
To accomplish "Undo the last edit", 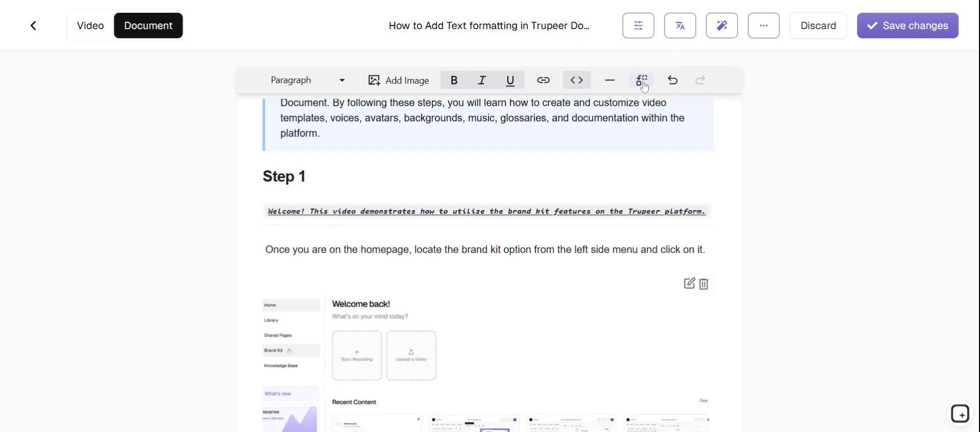I will tap(673, 80).
